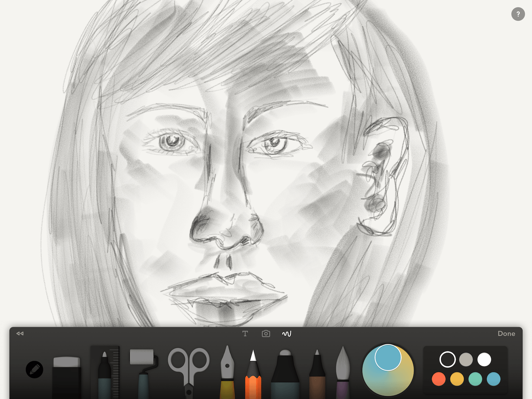Image resolution: width=532 pixels, height=399 pixels.
Task: Click the rewind arrows to undo
Action: click(x=20, y=333)
